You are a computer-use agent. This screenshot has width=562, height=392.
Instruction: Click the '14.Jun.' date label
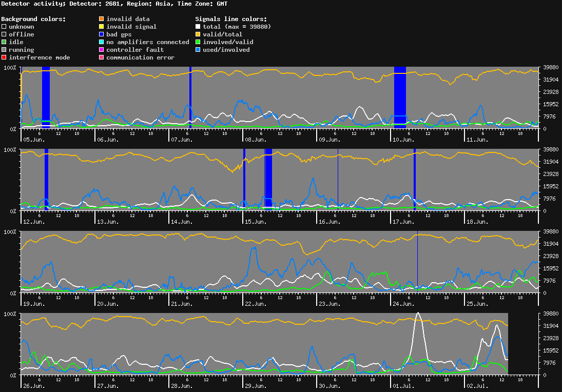click(x=182, y=222)
